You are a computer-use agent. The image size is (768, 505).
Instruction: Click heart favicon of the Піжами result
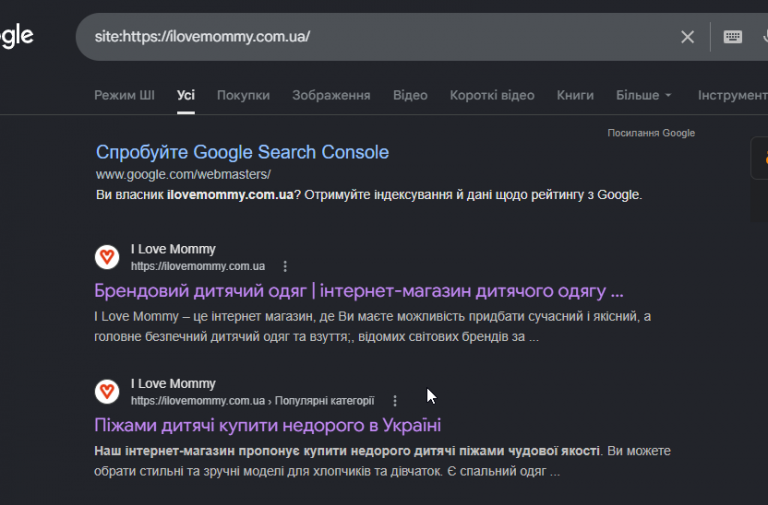pyautogui.click(x=107, y=391)
